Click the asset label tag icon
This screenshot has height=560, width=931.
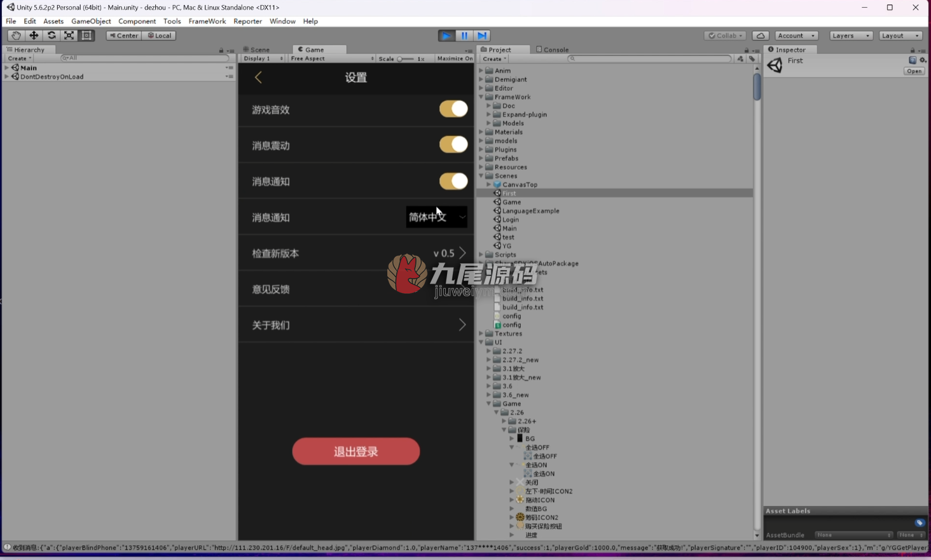pyautogui.click(x=920, y=522)
